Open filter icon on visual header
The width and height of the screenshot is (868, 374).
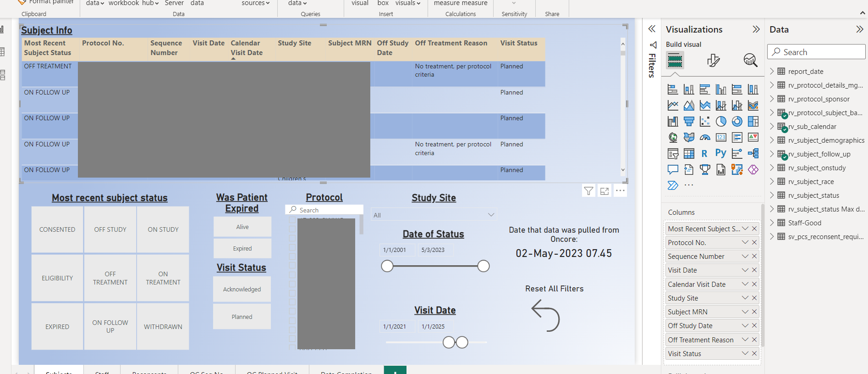[589, 191]
